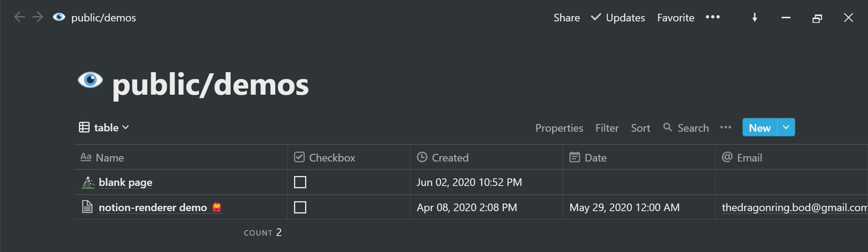The width and height of the screenshot is (868, 252).
Task: Toggle Updates following checkmark
Action: coord(596,17)
